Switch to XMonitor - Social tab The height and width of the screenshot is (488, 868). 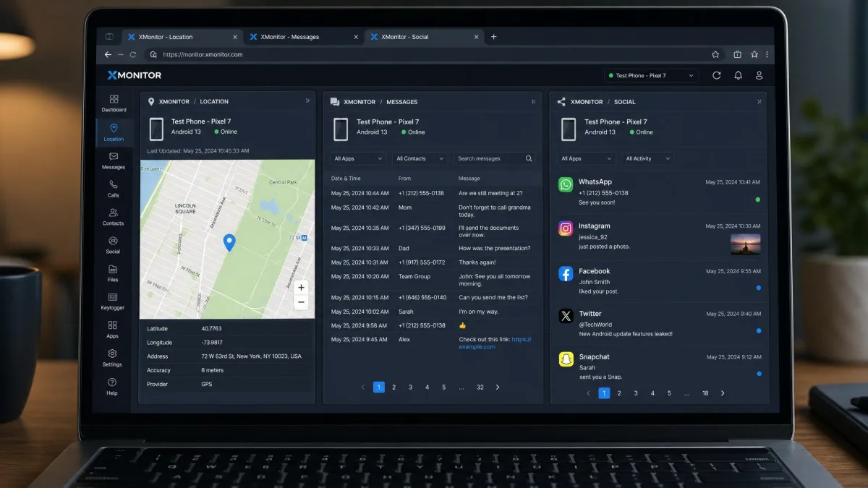423,37
